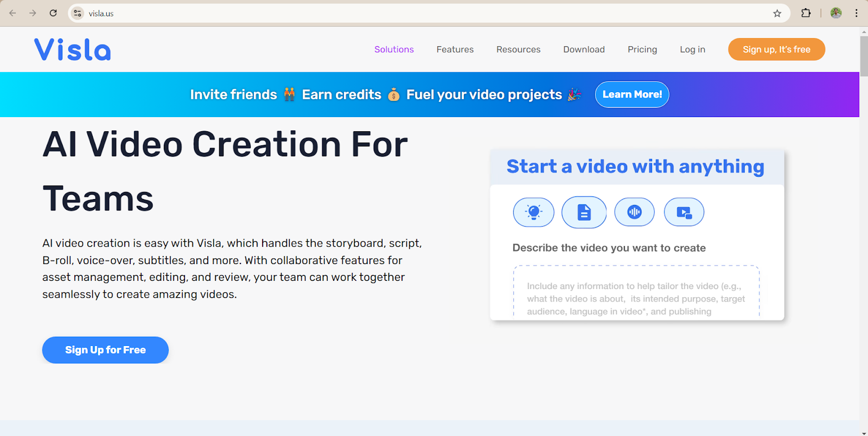Click the browser forward arrow
This screenshot has height=436, width=868.
point(33,13)
